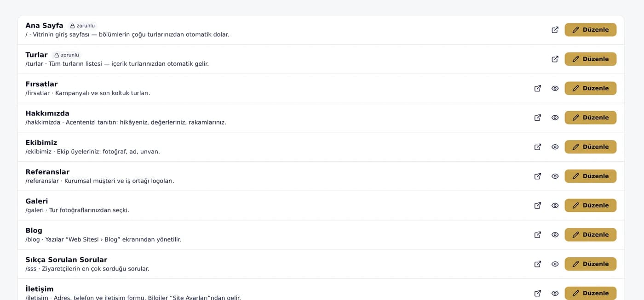Click description beginning '/blog · Yazılar'
Image resolution: width=644 pixels, height=300 pixels.
pyautogui.click(x=103, y=240)
